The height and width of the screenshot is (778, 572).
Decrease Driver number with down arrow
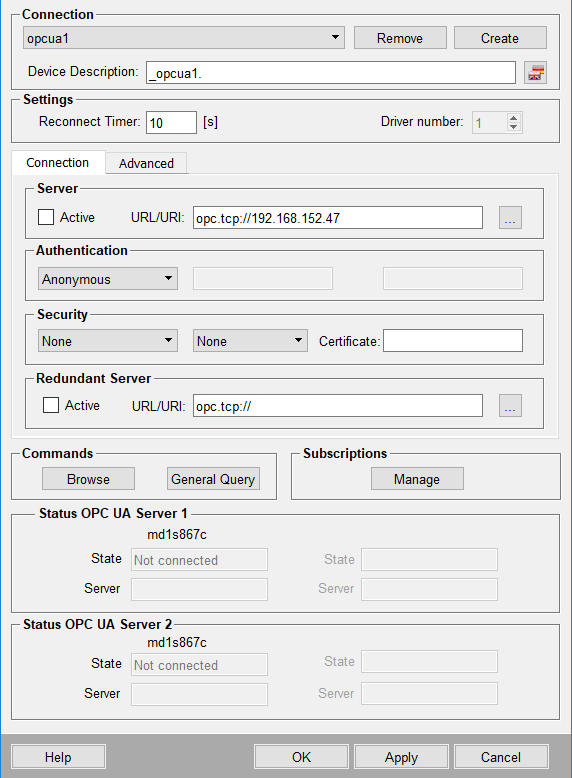(513, 127)
